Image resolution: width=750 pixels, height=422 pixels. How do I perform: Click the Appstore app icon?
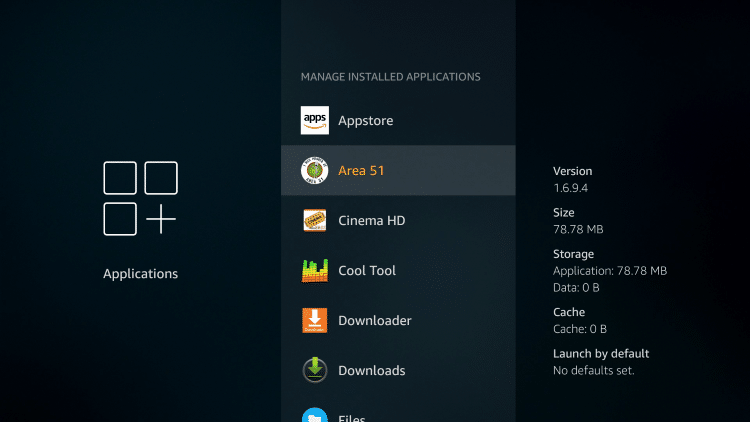click(x=315, y=120)
